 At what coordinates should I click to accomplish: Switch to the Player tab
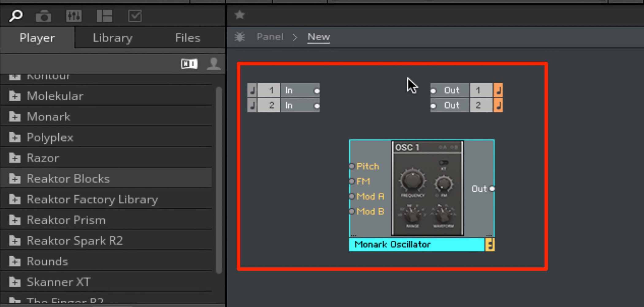[37, 38]
